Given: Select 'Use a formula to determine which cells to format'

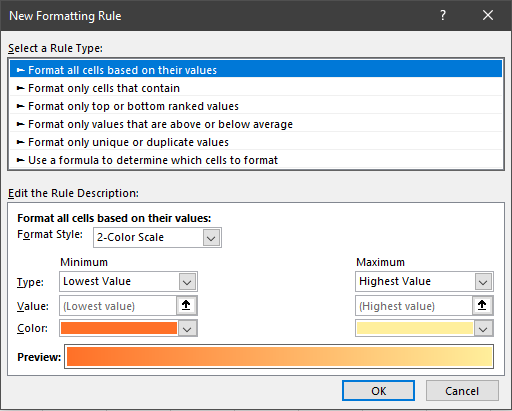Looking at the screenshot, I should click(x=256, y=160).
